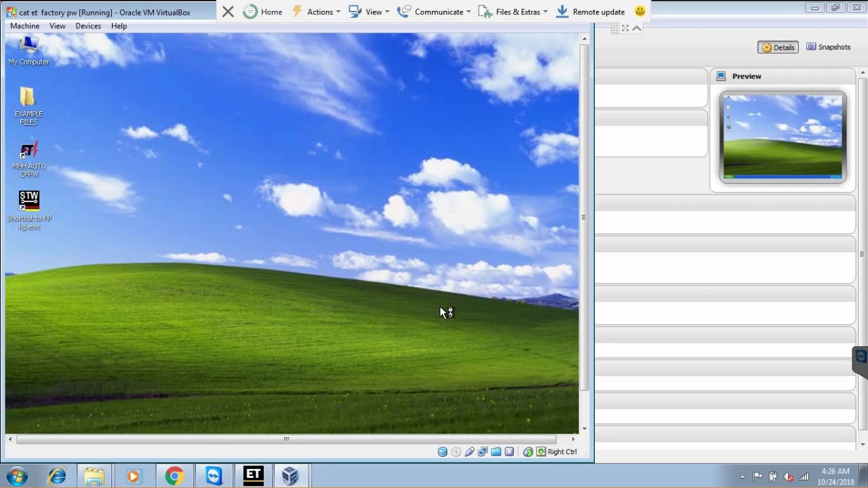Open the Action Center flag icon
Image resolution: width=868 pixels, height=488 pixels.
(x=758, y=476)
